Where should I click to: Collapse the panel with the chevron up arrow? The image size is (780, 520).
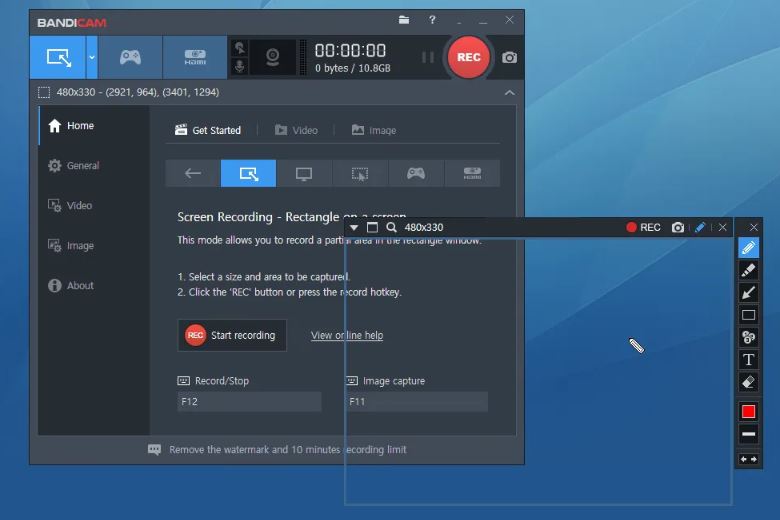click(509, 93)
